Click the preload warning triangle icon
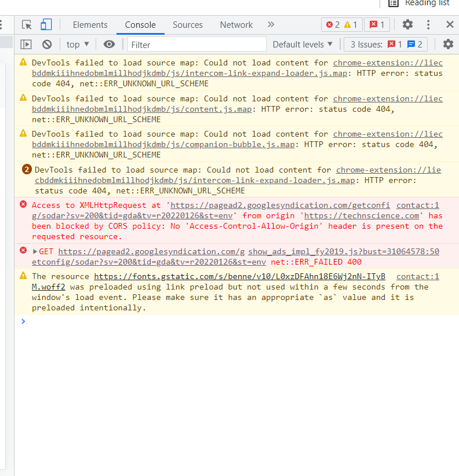459x476 pixels. [23, 276]
